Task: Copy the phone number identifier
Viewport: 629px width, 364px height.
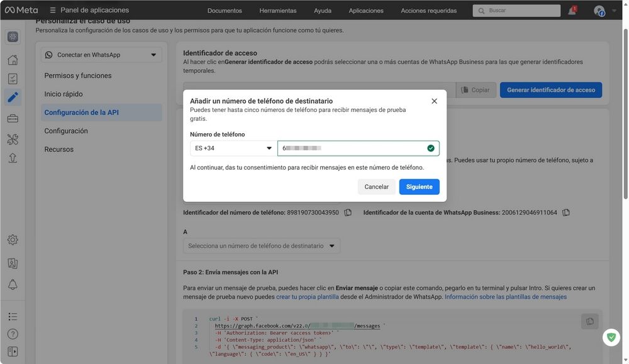Action: 348,212
